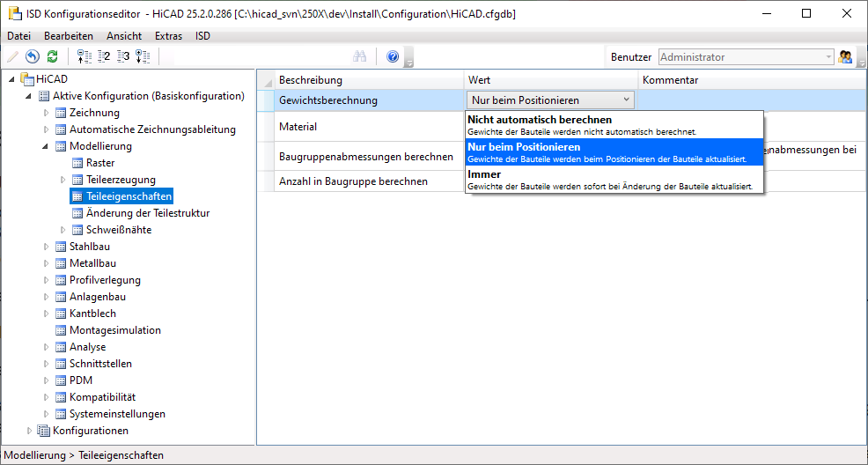Expand the Zeichnung node

click(47, 113)
